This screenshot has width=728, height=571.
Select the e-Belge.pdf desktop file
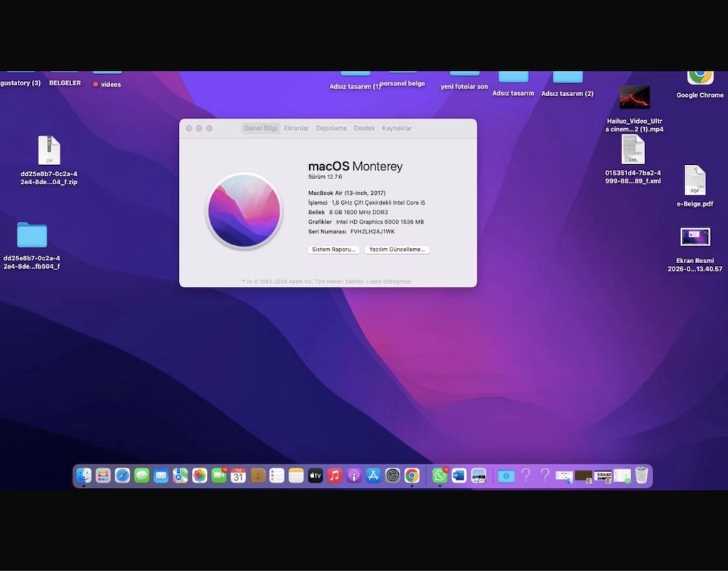[x=695, y=186]
